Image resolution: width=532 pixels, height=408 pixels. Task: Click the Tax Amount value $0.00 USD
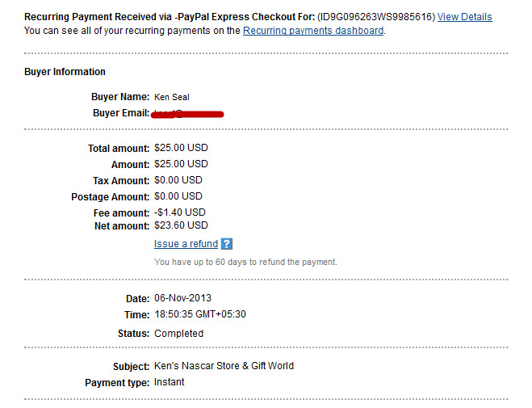[178, 180]
